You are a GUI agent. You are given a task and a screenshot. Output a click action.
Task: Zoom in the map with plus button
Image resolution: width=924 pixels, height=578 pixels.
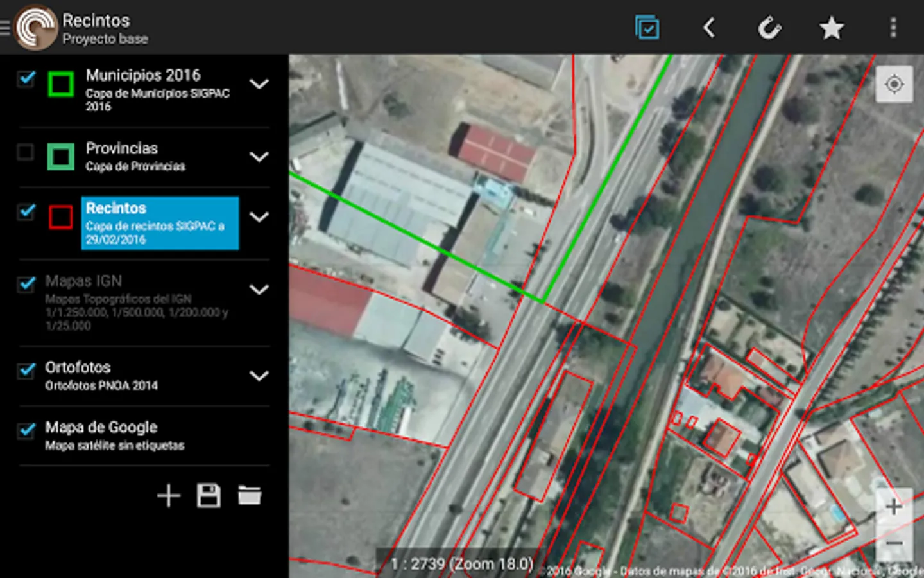point(894,507)
